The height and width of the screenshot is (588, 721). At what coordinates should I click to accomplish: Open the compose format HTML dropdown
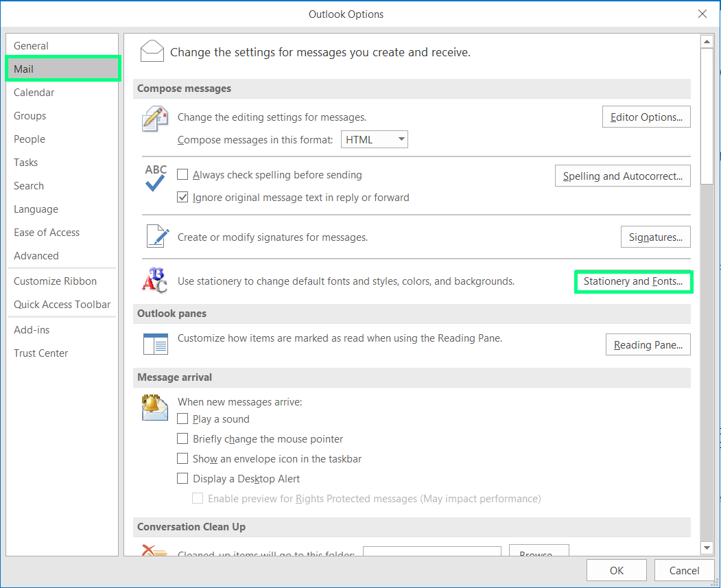point(375,139)
